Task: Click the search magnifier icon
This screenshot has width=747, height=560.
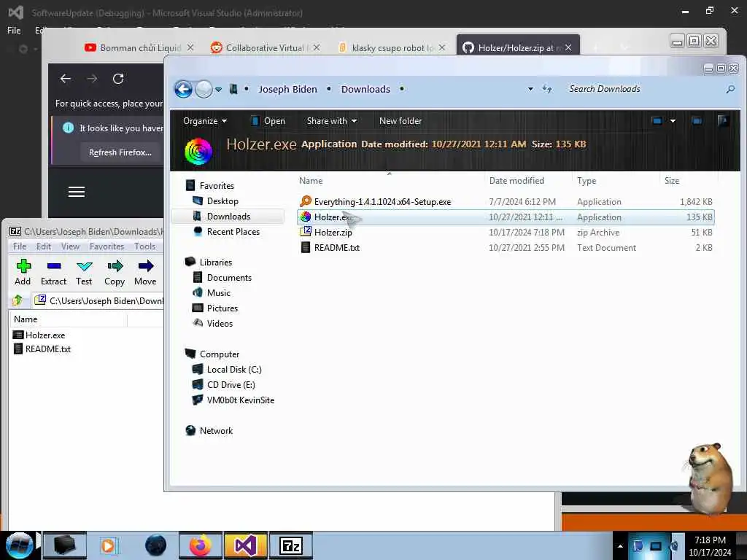Action: point(730,89)
